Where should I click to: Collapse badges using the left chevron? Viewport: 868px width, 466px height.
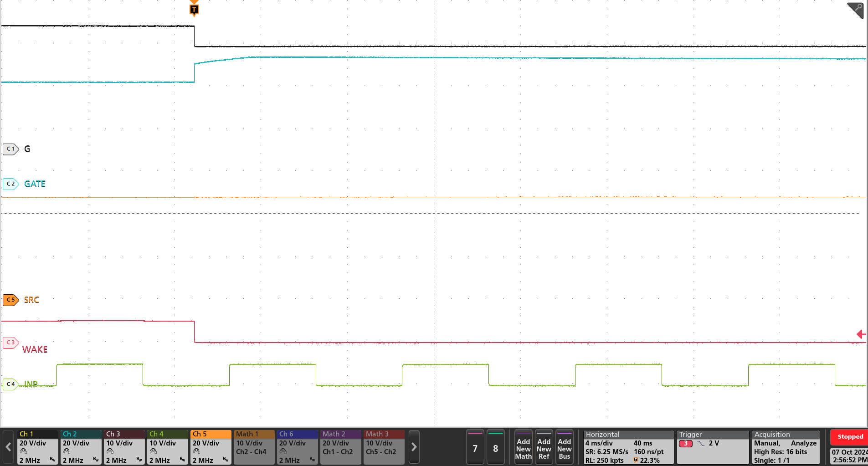point(7,447)
